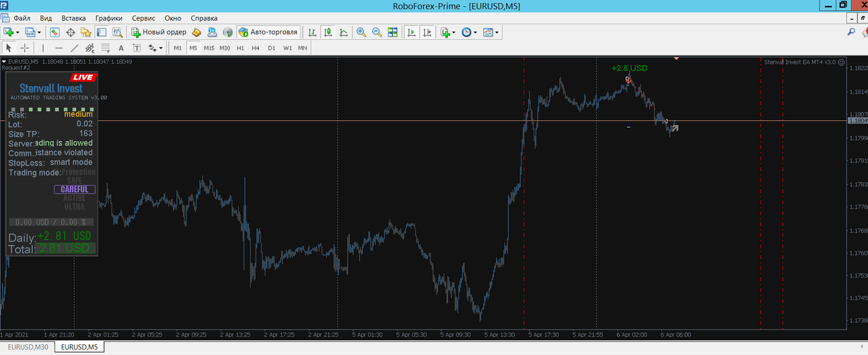Switch to the EURUSD,M30 tab
Screen dimensions: 868x355
click(28, 347)
